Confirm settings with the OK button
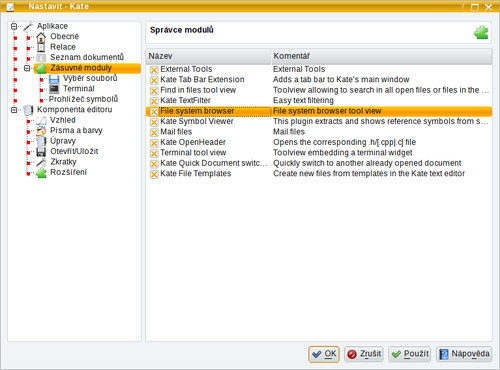The width and height of the screenshot is (500, 370). (x=324, y=354)
